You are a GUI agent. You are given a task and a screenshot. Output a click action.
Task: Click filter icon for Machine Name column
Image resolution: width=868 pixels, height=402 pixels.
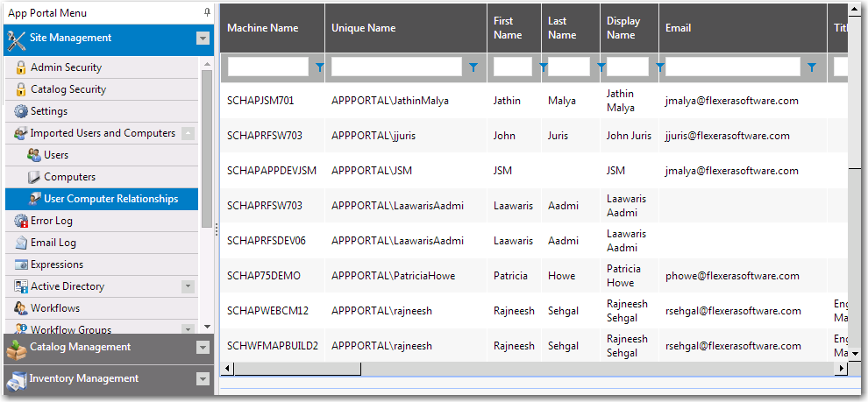[x=318, y=67]
